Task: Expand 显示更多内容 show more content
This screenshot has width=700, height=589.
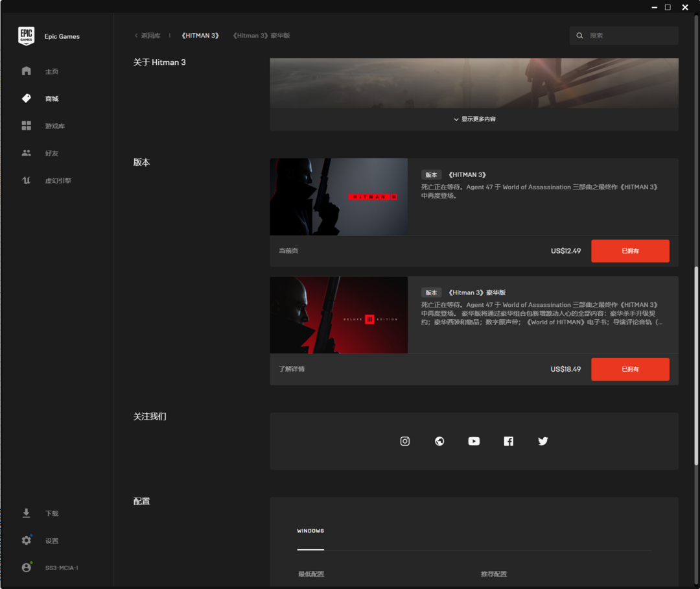Action: pyautogui.click(x=474, y=119)
